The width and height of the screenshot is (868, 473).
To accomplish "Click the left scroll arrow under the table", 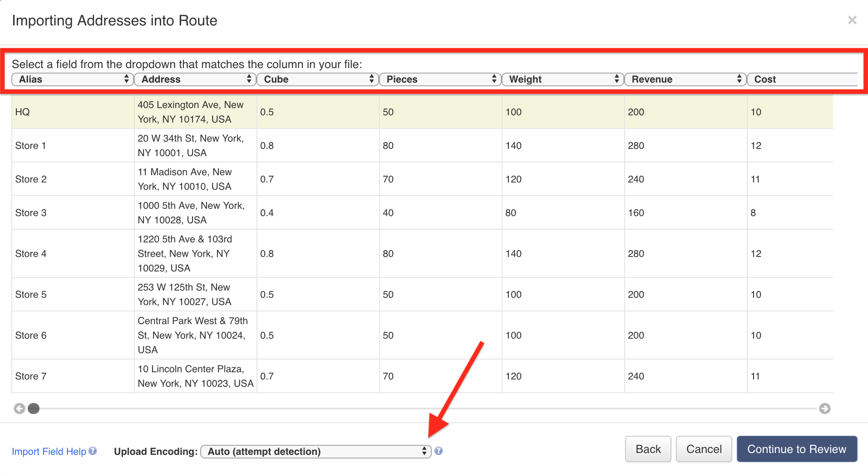I will (x=19, y=409).
